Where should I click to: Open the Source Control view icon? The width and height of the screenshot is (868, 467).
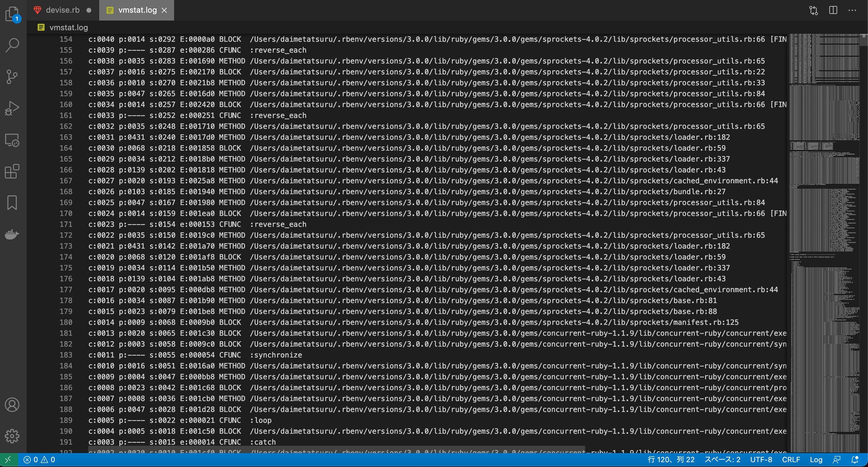click(12, 77)
